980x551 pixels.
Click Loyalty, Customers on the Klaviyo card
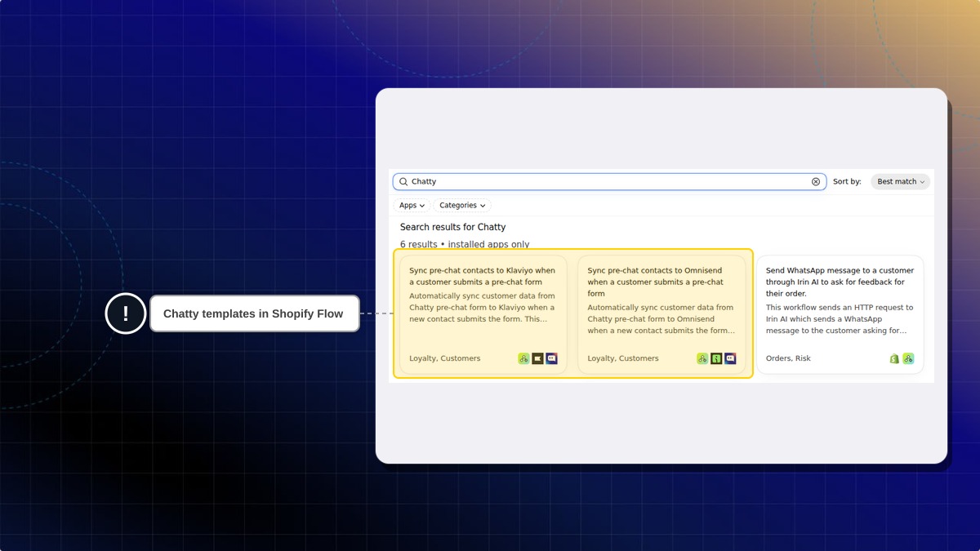(445, 358)
